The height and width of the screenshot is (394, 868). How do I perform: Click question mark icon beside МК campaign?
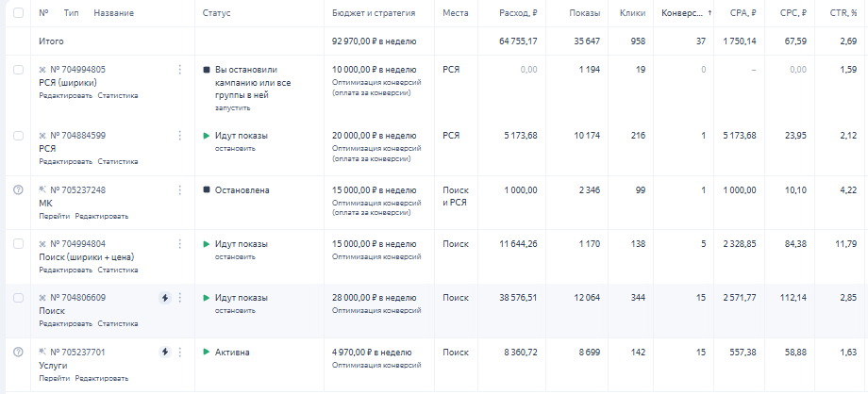18,190
